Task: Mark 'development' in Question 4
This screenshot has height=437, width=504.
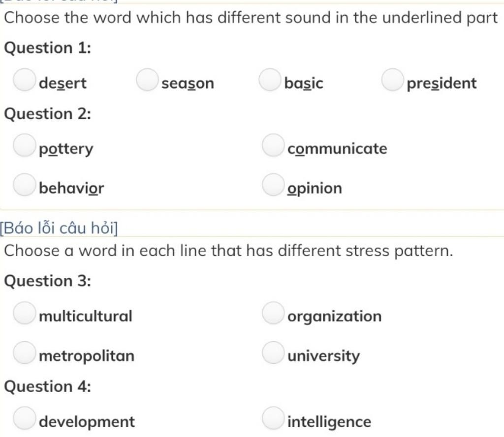Action: pyautogui.click(x=25, y=418)
